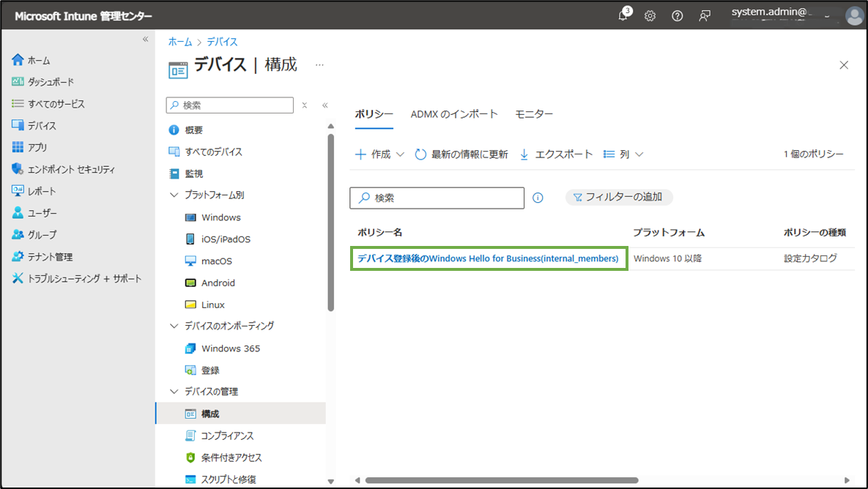Collapse the プラットフォーム別 section
This screenshot has height=489, width=868.
pyautogui.click(x=174, y=195)
